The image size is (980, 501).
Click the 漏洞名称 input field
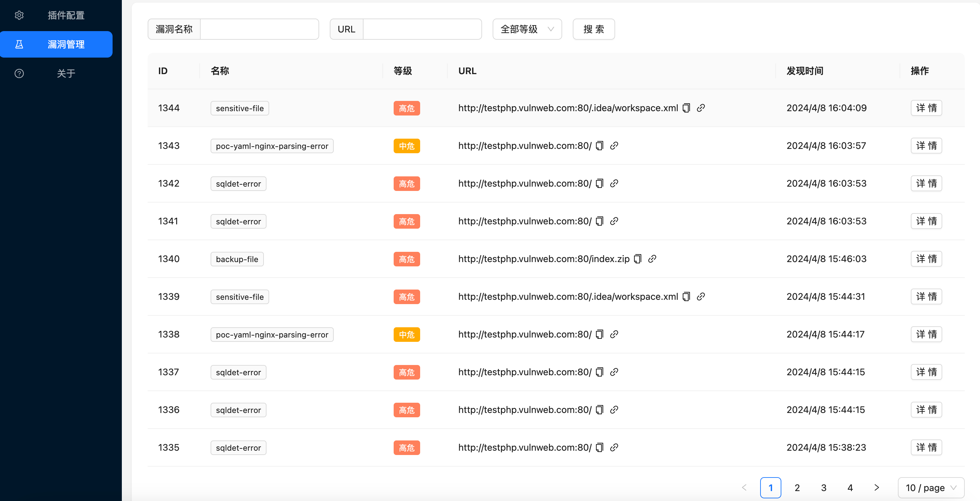pyautogui.click(x=259, y=29)
